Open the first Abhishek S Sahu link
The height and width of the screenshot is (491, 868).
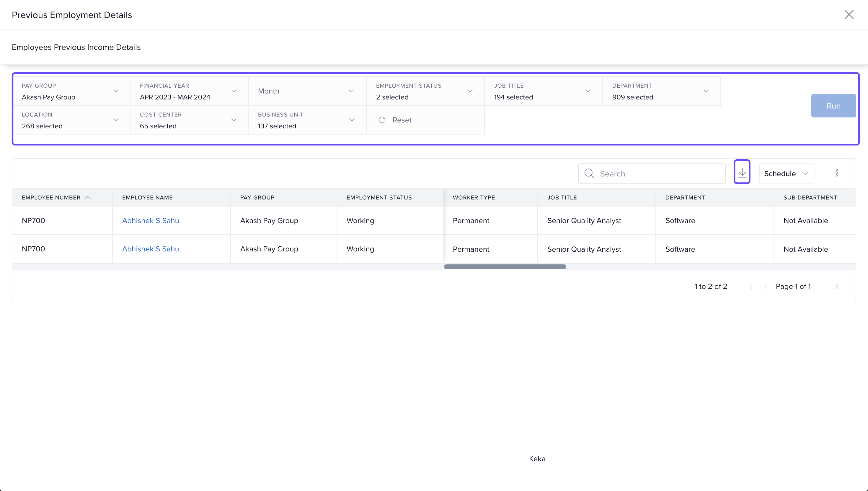click(151, 220)
